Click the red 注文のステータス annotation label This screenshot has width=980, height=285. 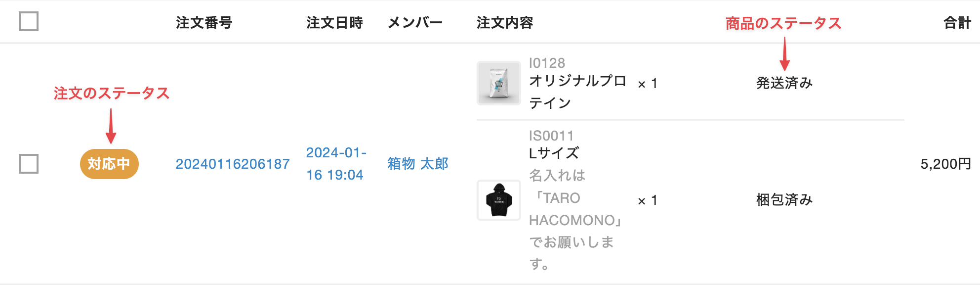pos(112,93)
